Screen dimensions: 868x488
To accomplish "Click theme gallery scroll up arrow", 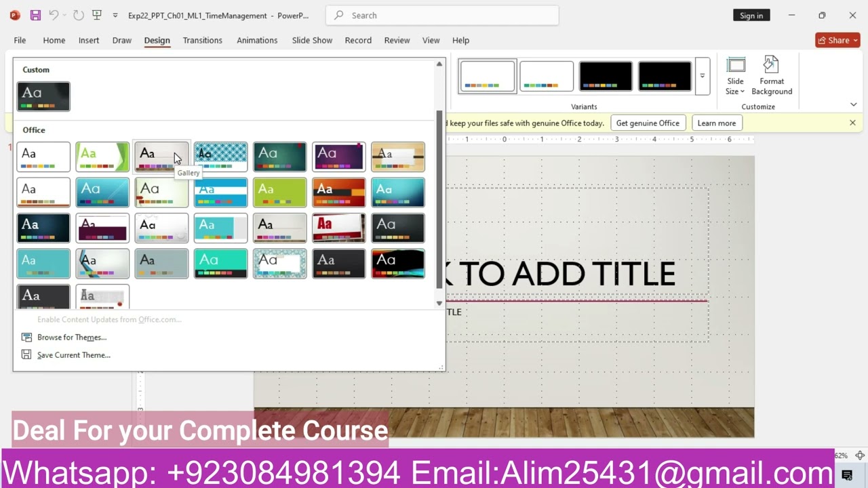I will 439,64.
